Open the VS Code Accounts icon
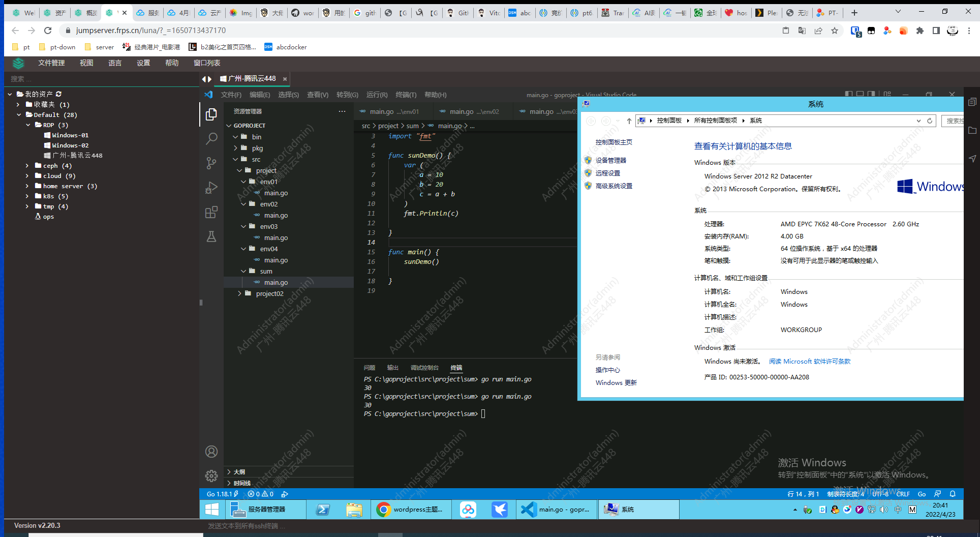Image resolution: width=980 pixels, height=537 pixels. click(x=211, y=452)
